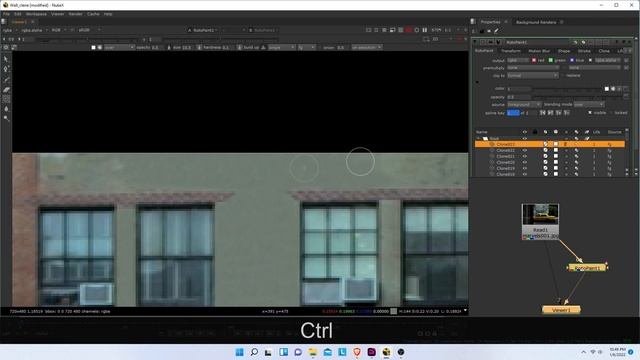Select the Blur tool in RotoPaint toolbar
The image size is (640, 360).
point(6,109)
